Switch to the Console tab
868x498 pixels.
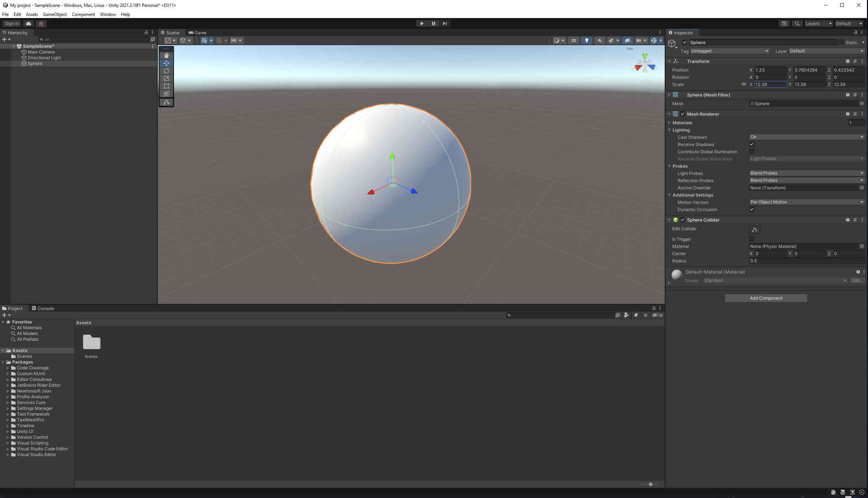click(43, 309)
